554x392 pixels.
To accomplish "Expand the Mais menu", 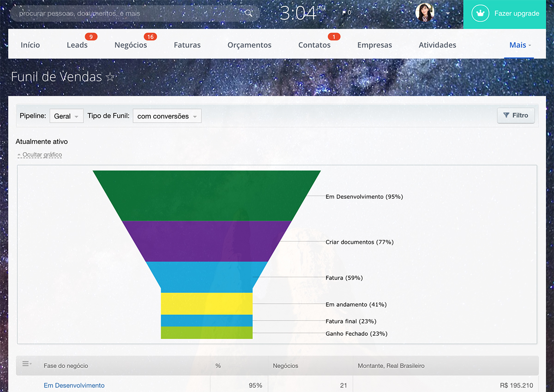I will click(x=519, y=45).
